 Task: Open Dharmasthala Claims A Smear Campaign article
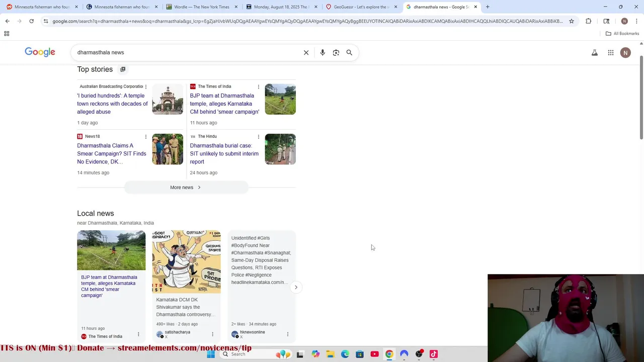[x=112, y=153]
